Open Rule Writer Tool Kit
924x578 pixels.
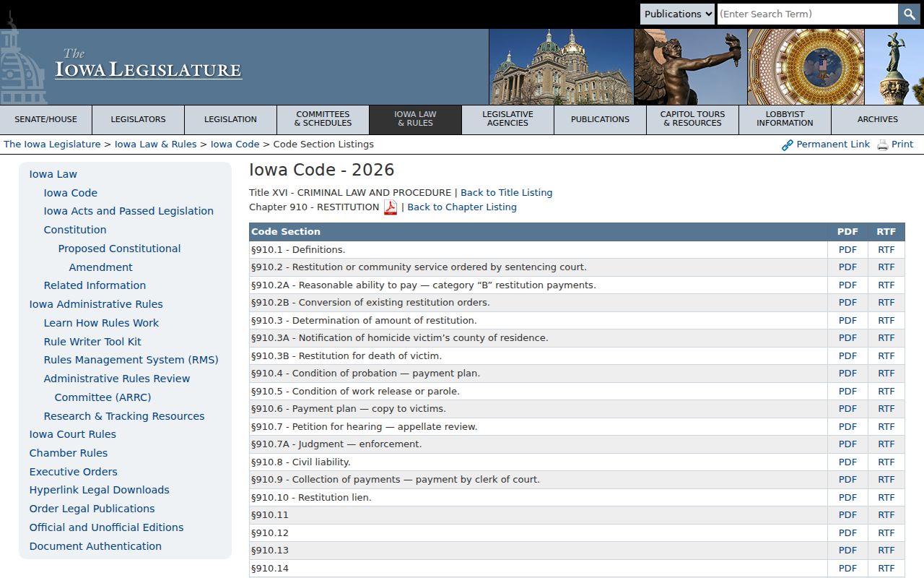[92, 342]
